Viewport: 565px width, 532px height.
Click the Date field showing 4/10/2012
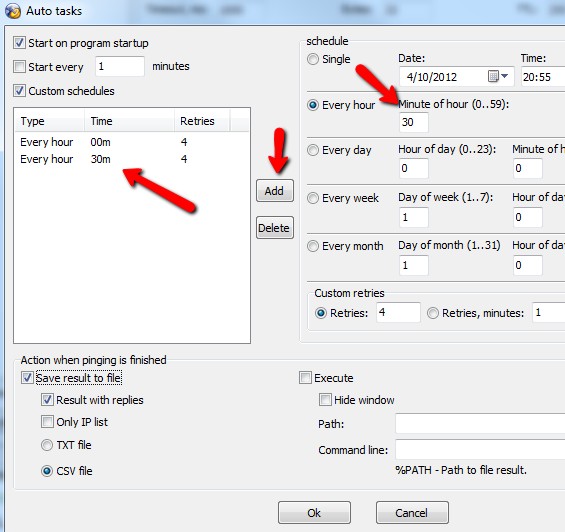pyautogui.click(x=456, y=76)
